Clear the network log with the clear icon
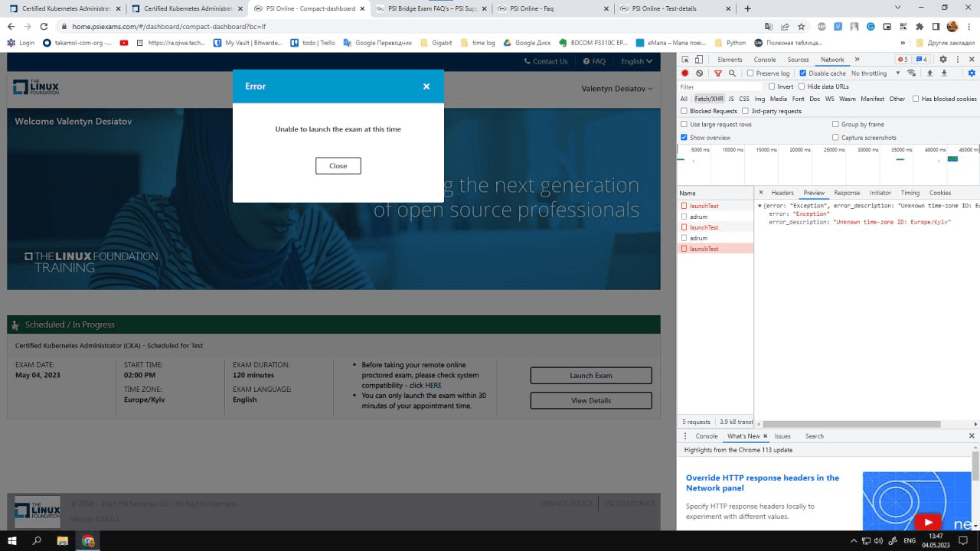This screenshot has width=980, height=551. click(699, 73)
